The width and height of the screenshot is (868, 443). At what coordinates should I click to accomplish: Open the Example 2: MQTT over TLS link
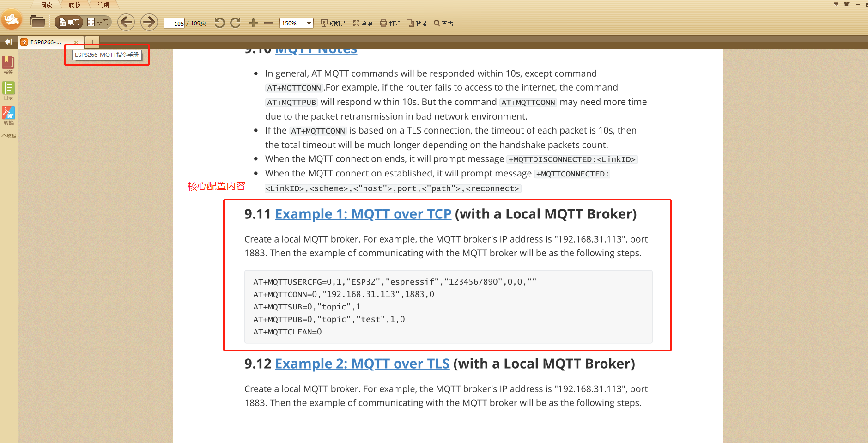(x=362, y=364)
